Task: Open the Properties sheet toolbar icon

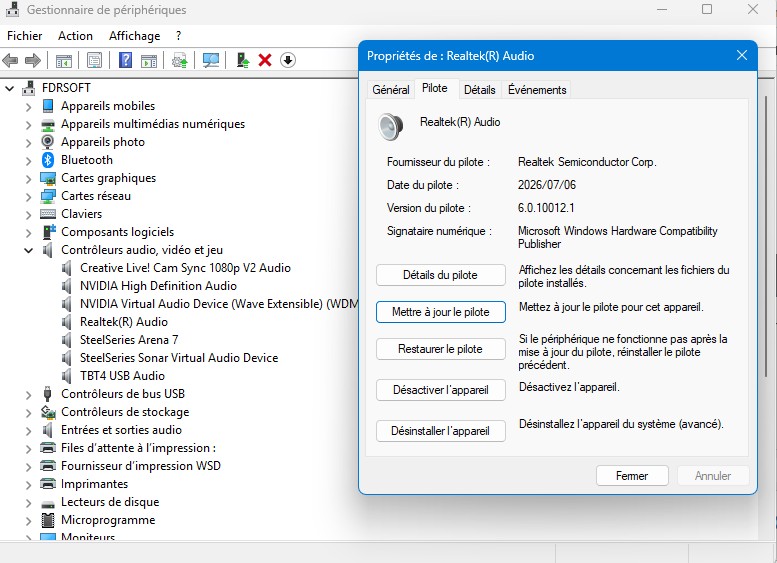Action: click(x=94, y=60)
